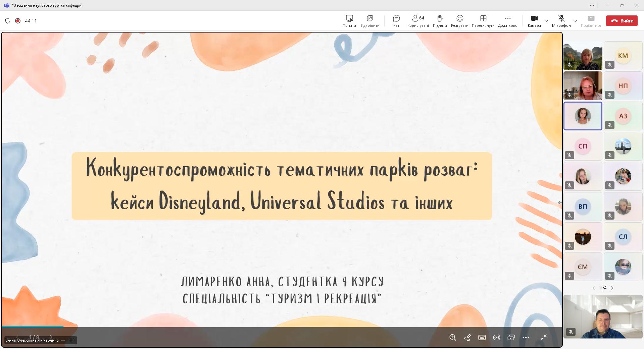This screenshot has width=644, height=349.
Task: Click your own video preview of man
Action: [x=603, y=316]
